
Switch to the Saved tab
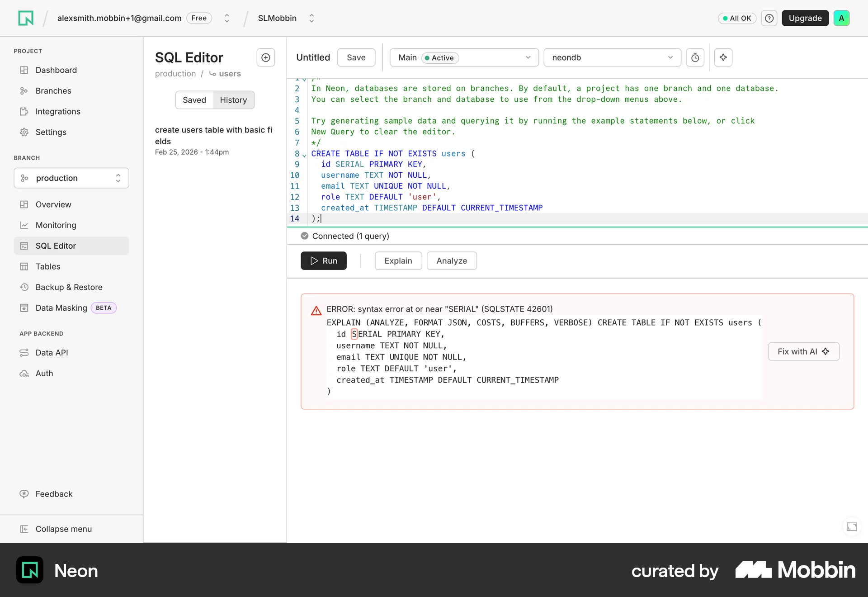[x=194, y=100]
